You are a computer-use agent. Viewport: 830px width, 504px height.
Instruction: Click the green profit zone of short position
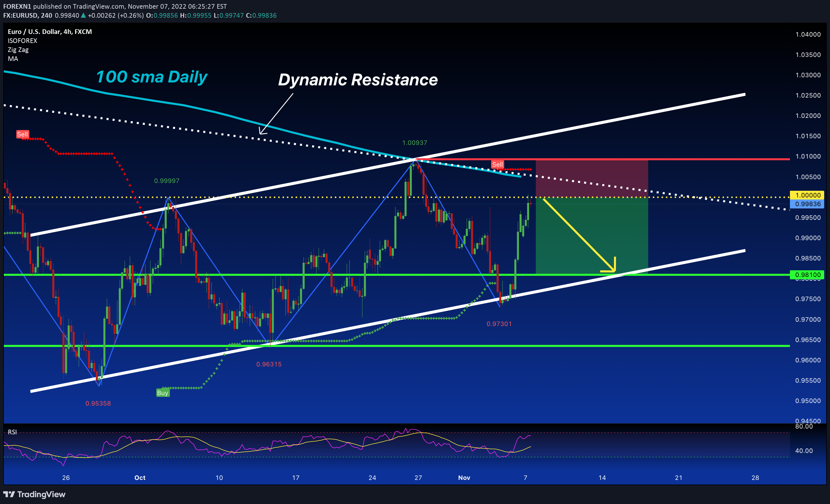(x=592, y=235)
